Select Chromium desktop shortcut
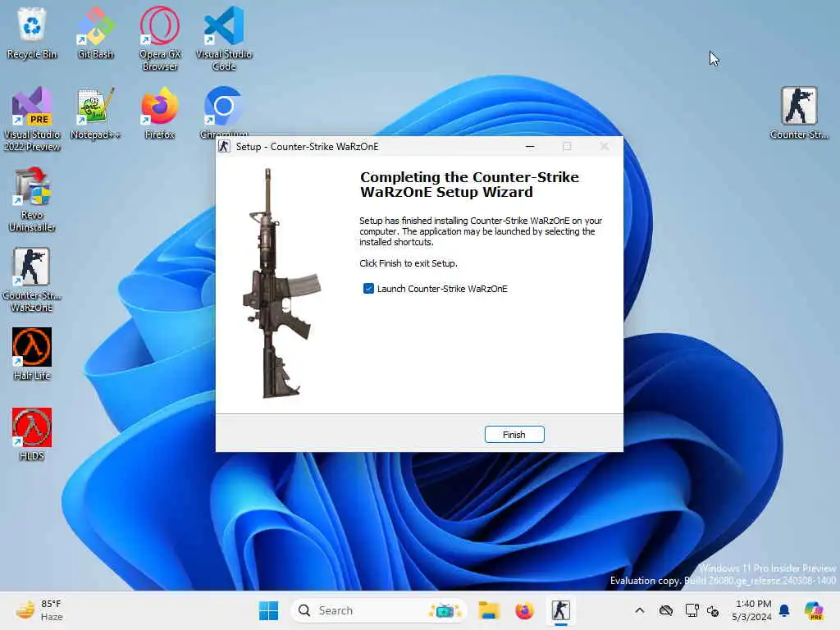Viewport: 840px width, 630px height. tap(224, 112)
